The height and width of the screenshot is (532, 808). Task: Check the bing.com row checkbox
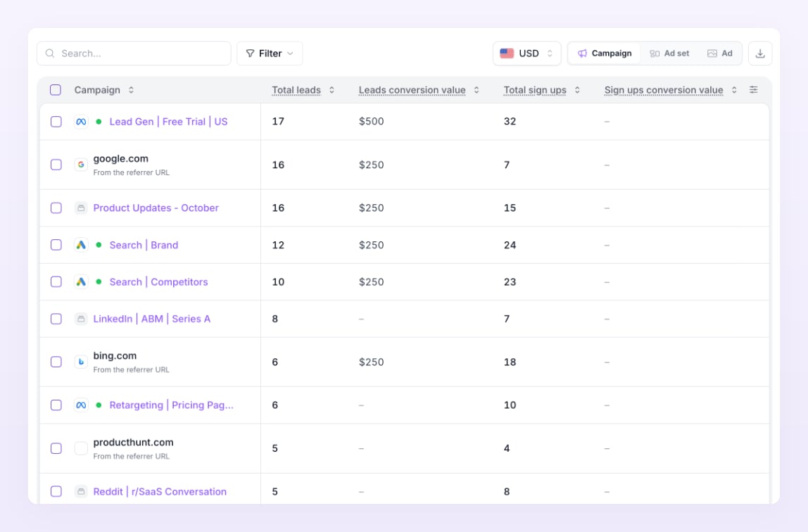click(x=56, y=362)
